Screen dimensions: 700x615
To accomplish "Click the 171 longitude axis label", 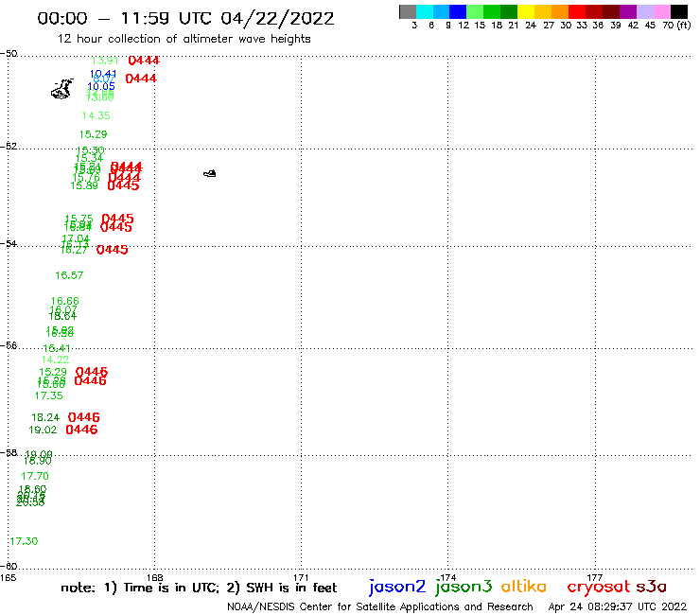I will (302, 578).
